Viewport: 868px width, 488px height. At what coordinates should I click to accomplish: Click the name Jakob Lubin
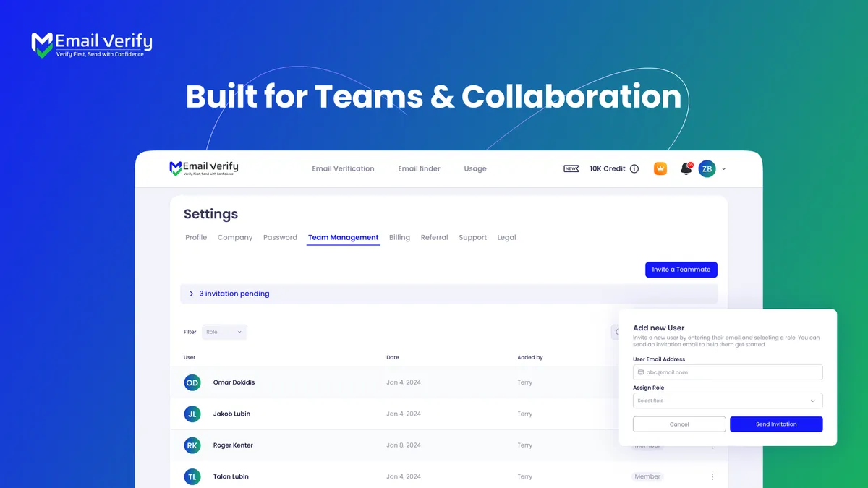231,414
